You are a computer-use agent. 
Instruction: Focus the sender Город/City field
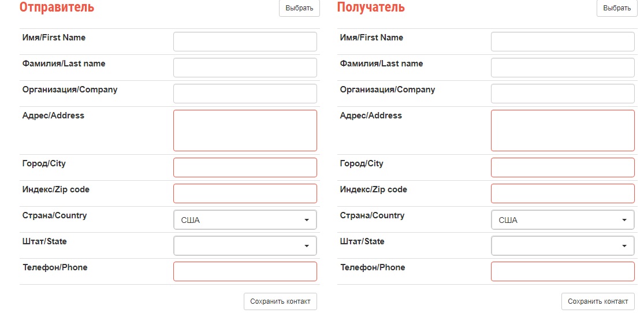(x=245, y=167)
